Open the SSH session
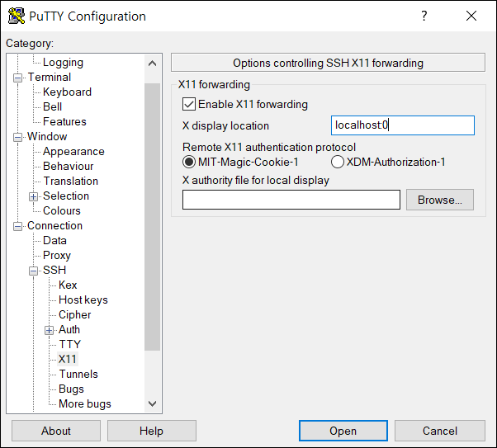The image size is (497, 448). point(343,431)
